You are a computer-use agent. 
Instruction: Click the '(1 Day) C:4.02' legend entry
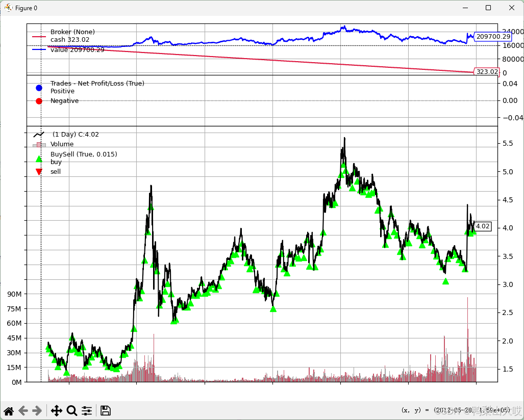click(76, 134)
